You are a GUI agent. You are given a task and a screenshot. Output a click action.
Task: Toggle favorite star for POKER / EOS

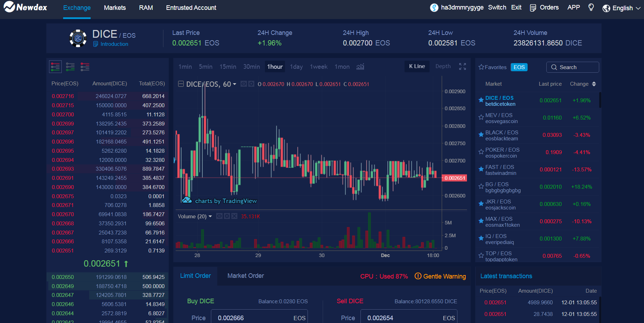(481, 152)
